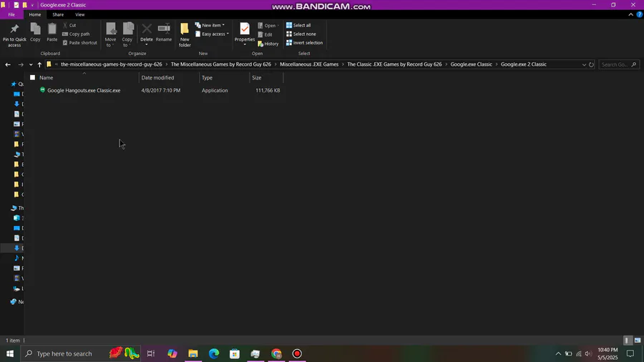Click the Rename ribbon icon
This screenshot has height=362, width=644.
164,32
